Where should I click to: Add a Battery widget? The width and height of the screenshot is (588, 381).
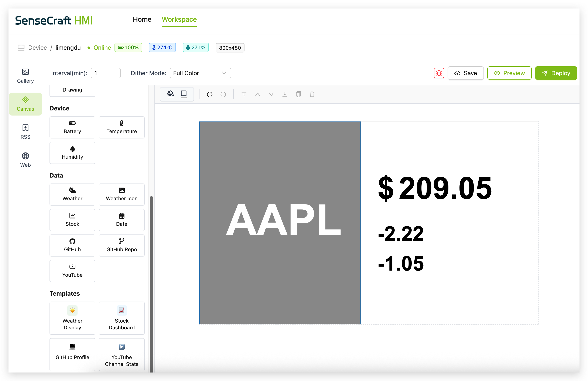point(72,127)
